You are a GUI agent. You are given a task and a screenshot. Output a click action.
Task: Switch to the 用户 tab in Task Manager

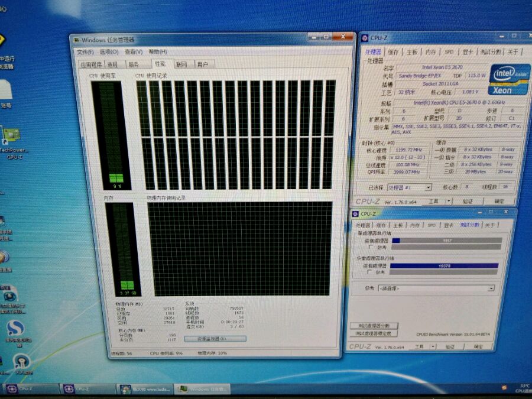click(x=205, y=64)
